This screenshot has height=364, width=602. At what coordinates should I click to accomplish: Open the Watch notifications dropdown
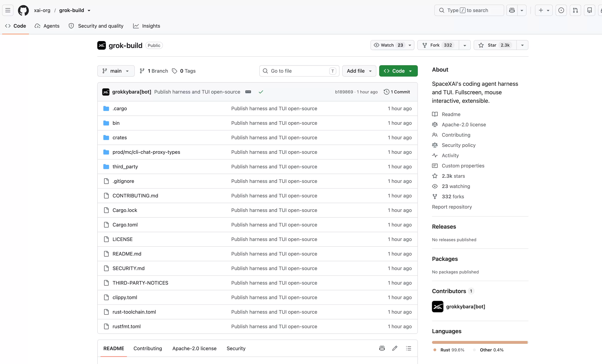click(x=392, y=45)
